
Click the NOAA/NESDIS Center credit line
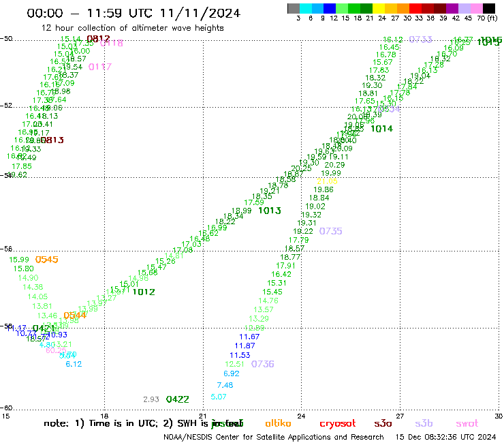[x=274, y=438]
